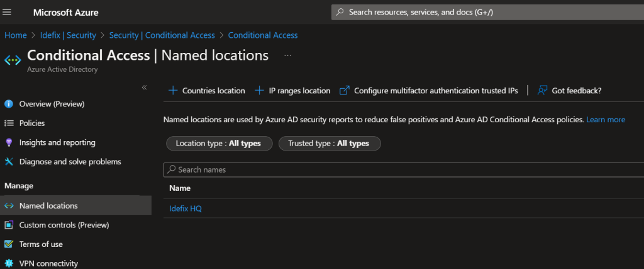Open the Policies menu item
Screen dimensions: 644x269
(x=32, y=123)
